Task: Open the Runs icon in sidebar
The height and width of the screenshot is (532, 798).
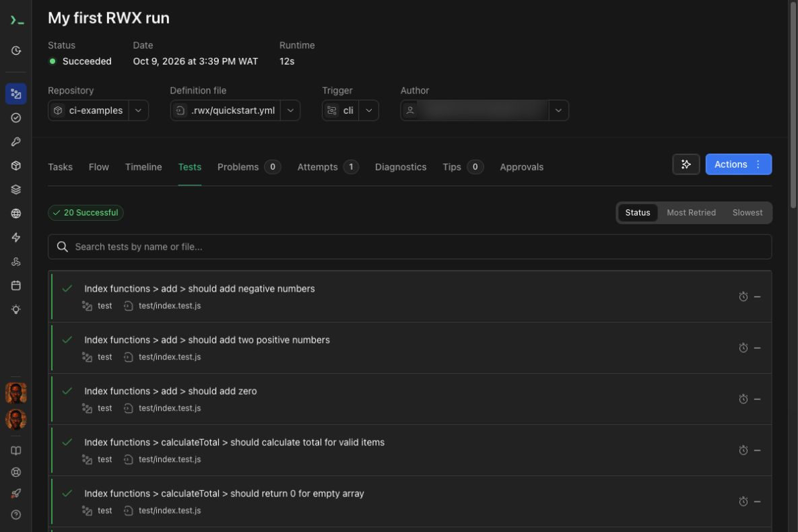Action: point(16,94)
